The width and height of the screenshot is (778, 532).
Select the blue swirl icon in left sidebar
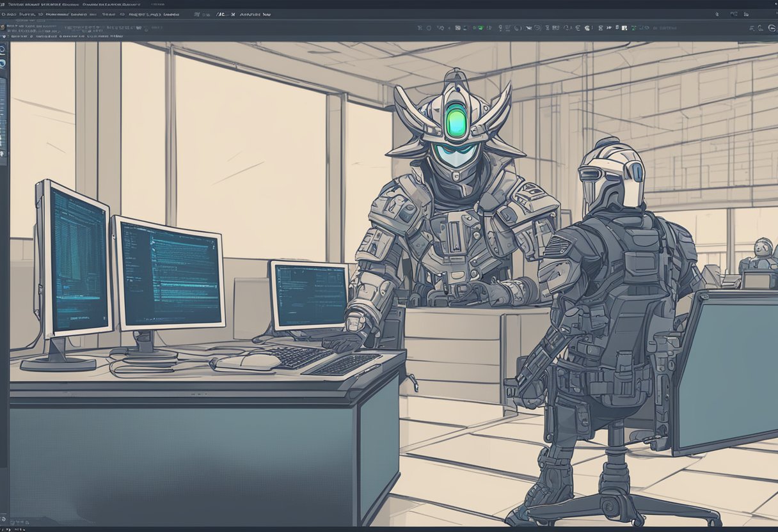point(3,63)
